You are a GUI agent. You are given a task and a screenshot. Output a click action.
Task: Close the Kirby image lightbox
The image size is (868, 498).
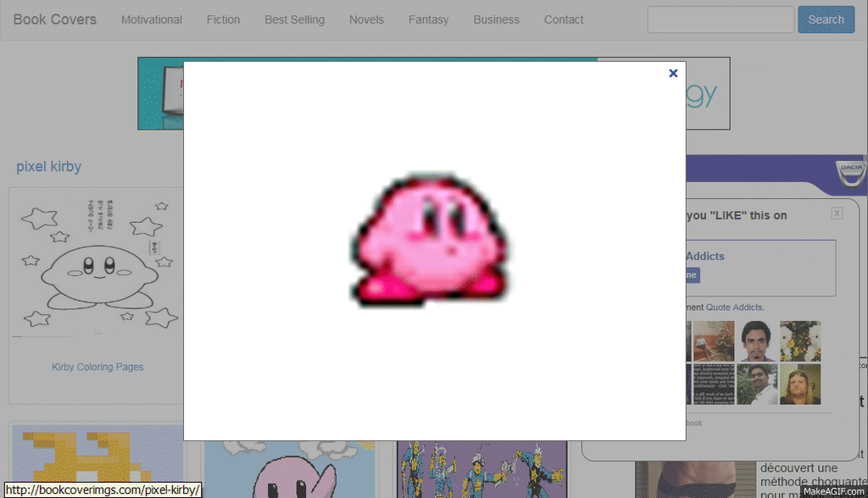[x=673, y=73]
